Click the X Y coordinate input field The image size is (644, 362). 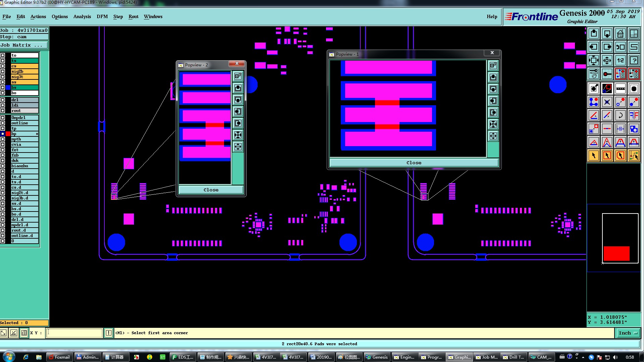[x=74, y=333]
